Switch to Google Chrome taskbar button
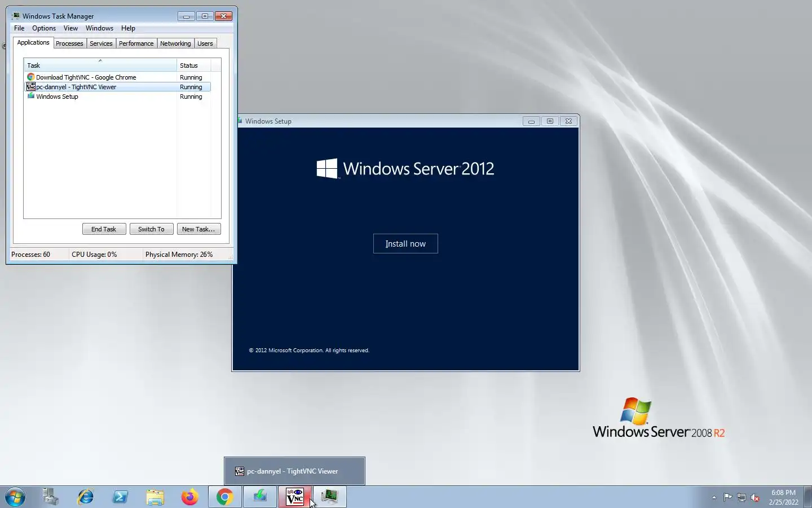Screen dimensions: 812x508 (x=225, y=497)
